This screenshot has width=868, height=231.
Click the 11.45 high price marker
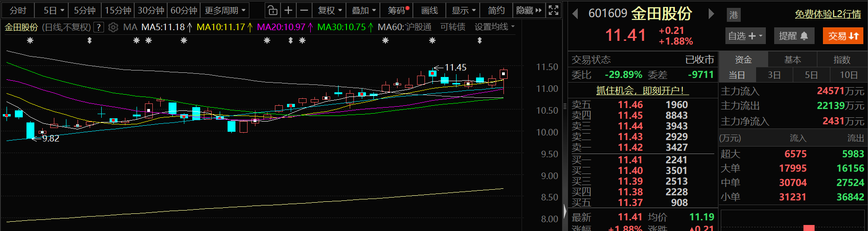coord(455,67)
